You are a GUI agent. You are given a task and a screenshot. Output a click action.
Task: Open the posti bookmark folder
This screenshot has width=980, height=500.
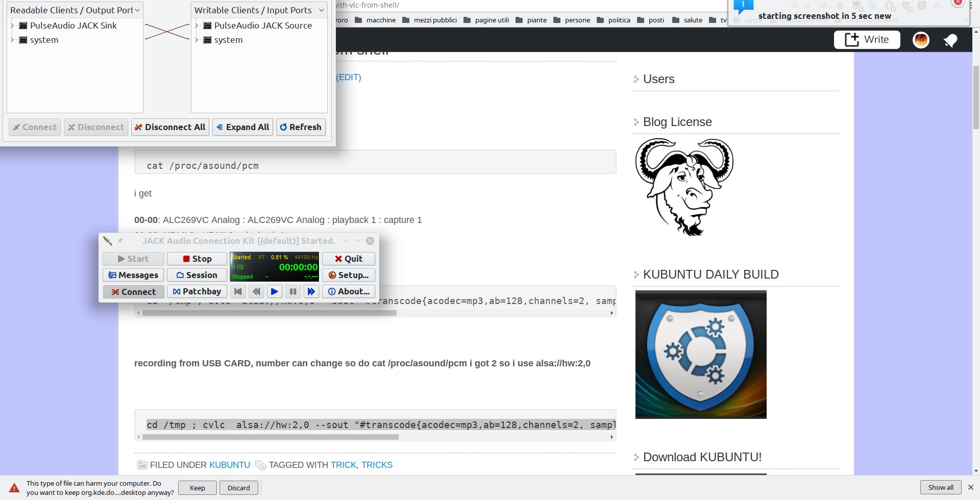pyautogui.click(x=650, y=20)
